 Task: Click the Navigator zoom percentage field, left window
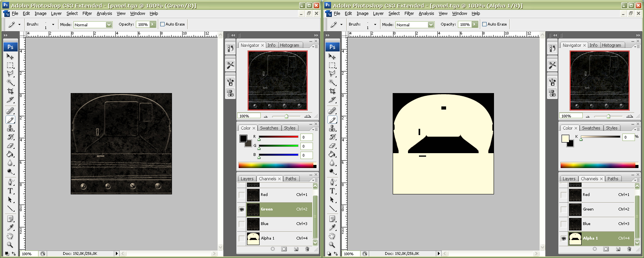(249, 116)
